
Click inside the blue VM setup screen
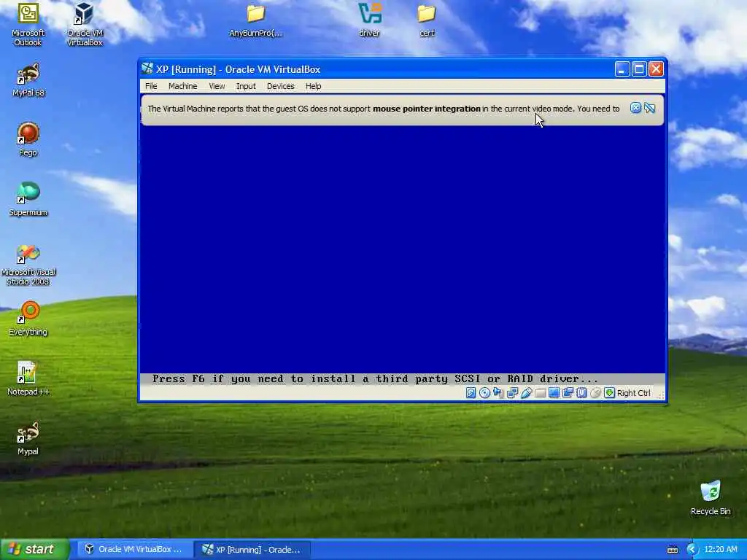point(403,250)
